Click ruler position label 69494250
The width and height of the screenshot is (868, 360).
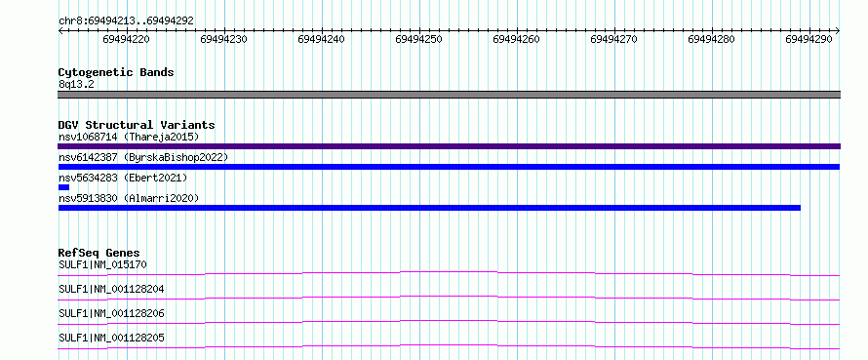click(419, 39)
